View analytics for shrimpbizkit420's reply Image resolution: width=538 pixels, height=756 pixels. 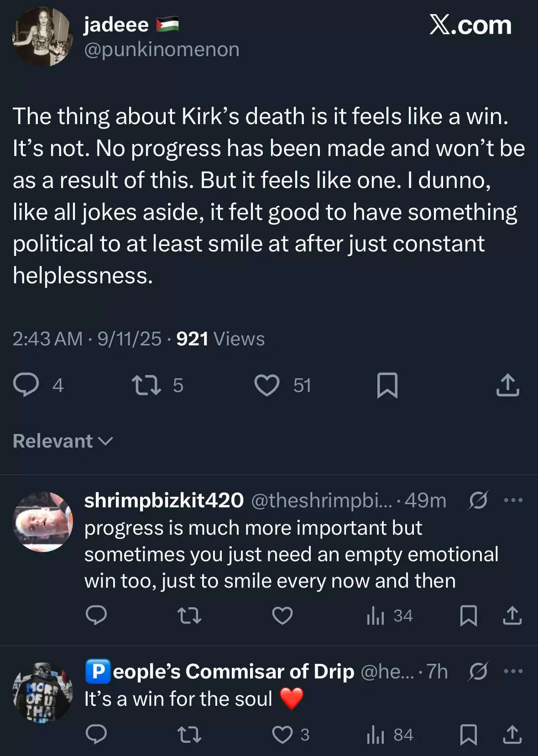[x=390, y=616]
